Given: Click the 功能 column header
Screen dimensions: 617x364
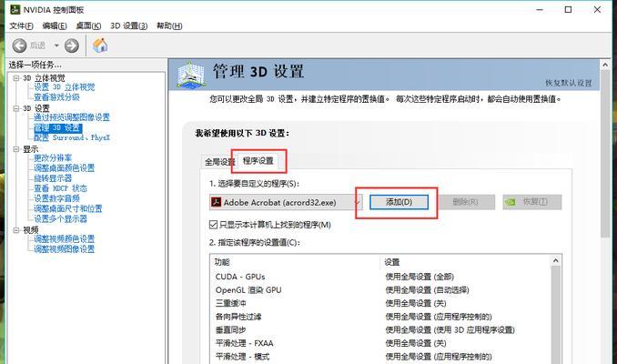Looking at the screenshot, I should pyautogui.click(x=222, y=262).
